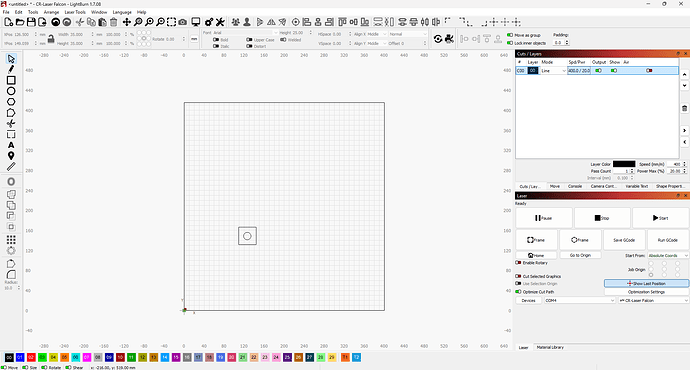Image resolution: width=690 pixels, height=370 pixels.
Task: Open Mode dropdown for layer C00
Action: point(554,70)
